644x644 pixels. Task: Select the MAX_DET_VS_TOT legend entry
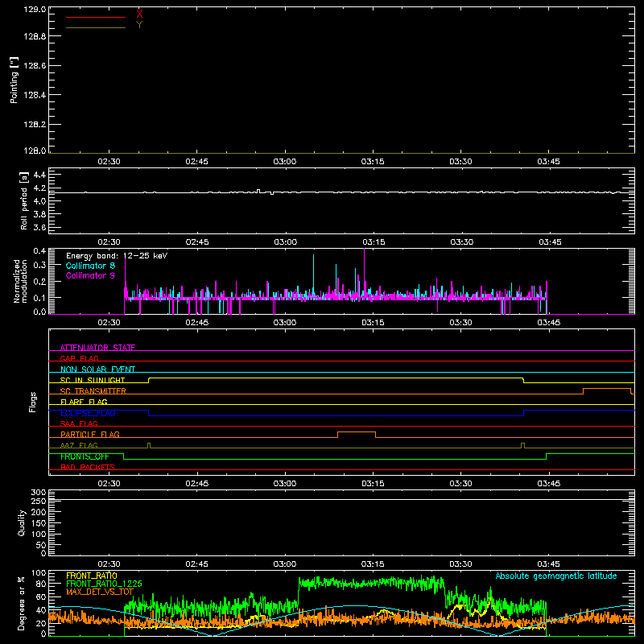coord(100,592)
